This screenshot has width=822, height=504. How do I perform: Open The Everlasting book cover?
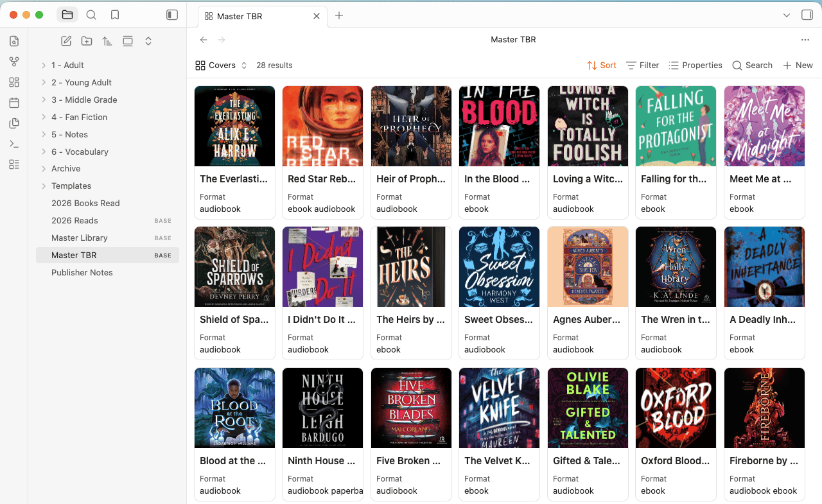tap(234, 126)
